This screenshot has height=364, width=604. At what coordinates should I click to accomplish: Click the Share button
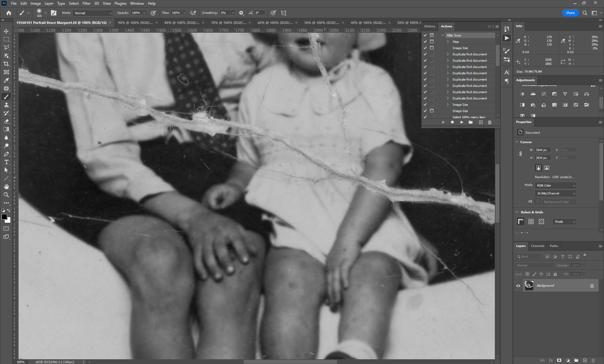[x=570, y=13]
